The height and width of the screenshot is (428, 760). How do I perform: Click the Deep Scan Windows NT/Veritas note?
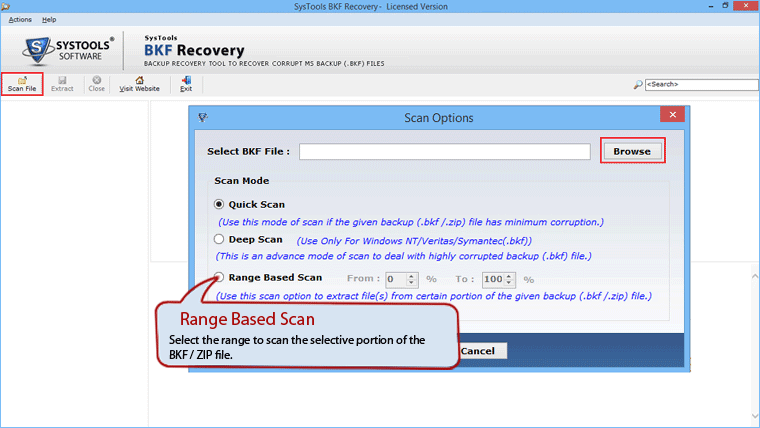(x=414, y=241)
